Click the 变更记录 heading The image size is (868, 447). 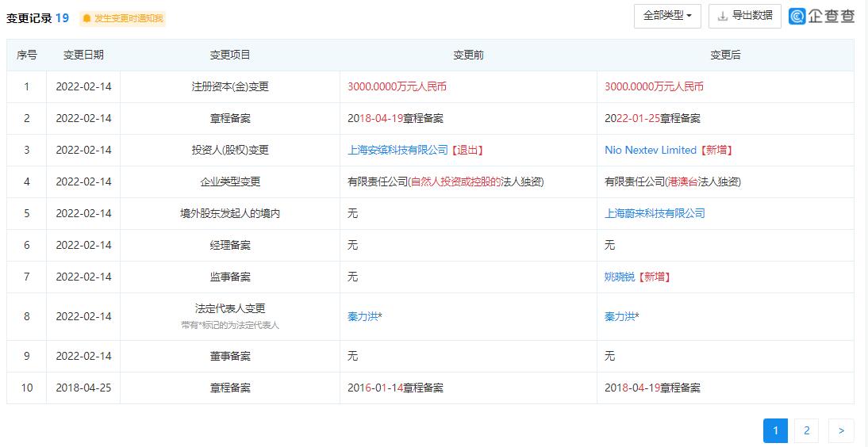point(29,18)
